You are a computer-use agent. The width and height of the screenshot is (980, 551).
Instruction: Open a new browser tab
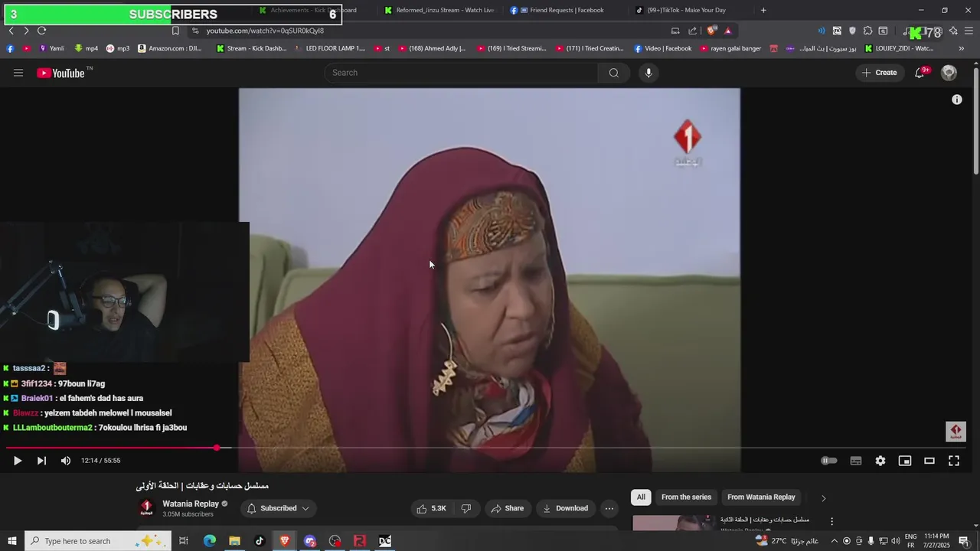763,10
